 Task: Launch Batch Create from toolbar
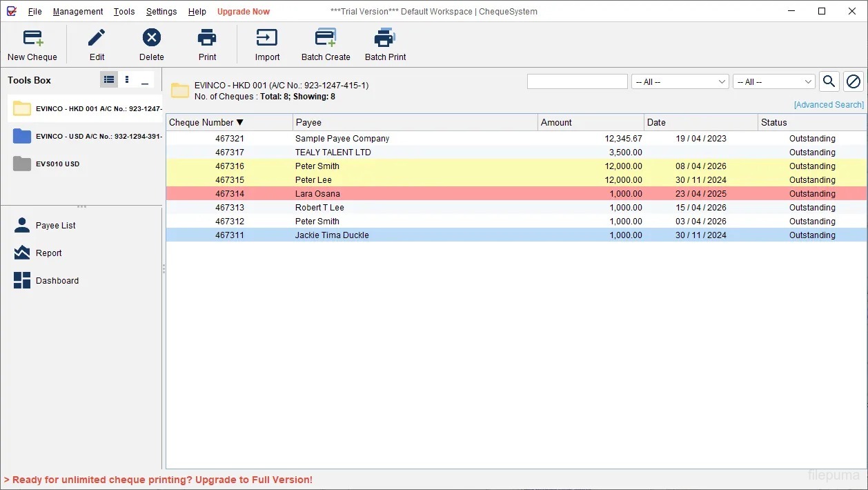point(326,39)
